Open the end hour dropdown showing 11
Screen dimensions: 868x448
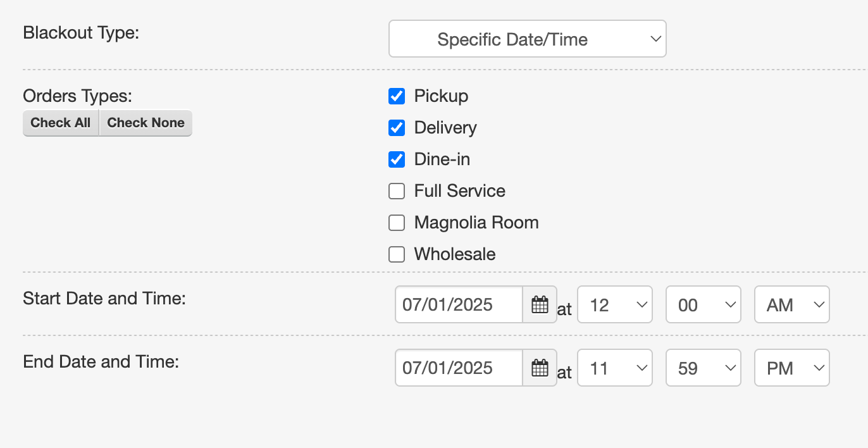(x=615, y=368)
